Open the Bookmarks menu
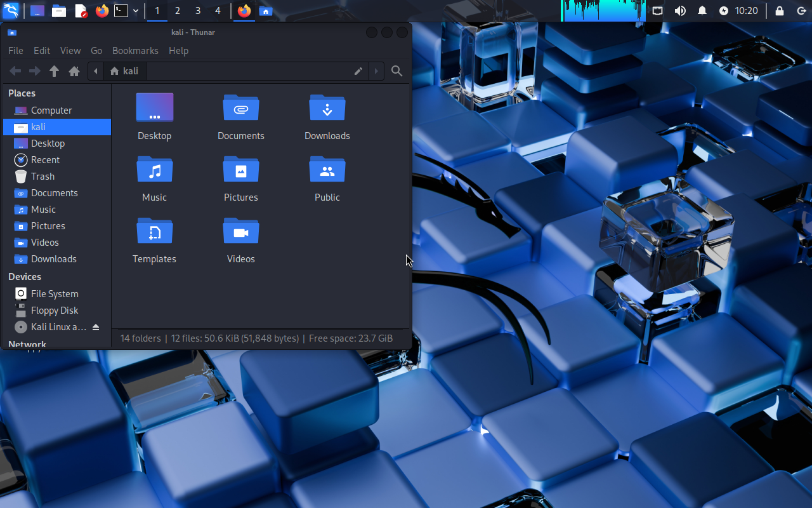The width and height of the screenshot is (812, 508). pos(135,51)
